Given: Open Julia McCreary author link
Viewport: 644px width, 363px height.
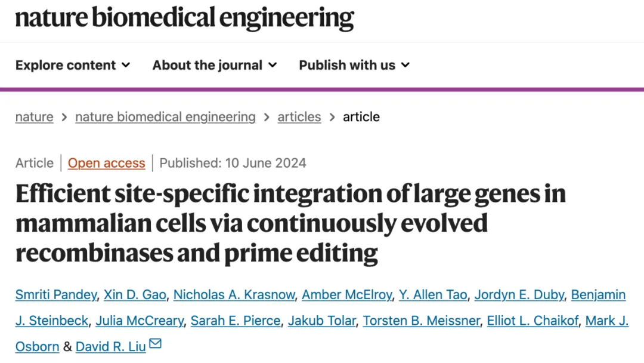Looking at the screenshot, I should [x=140, y=321].
